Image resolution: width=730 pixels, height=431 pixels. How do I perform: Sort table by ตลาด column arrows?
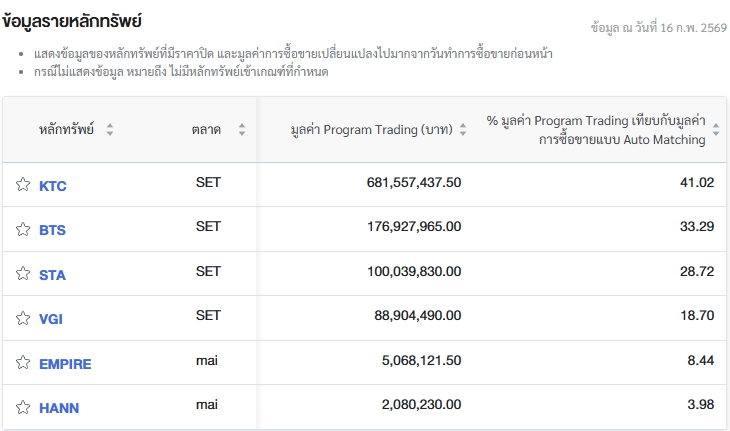(242, 129)
